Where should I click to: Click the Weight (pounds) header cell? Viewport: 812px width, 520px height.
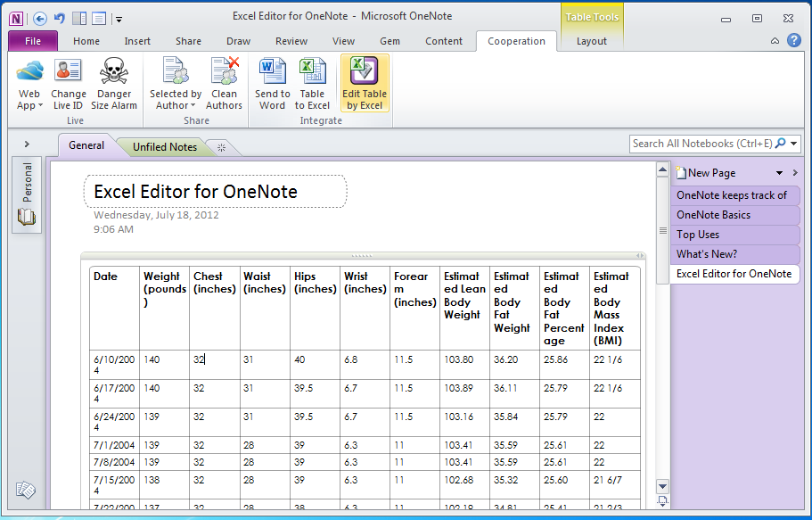164,309
